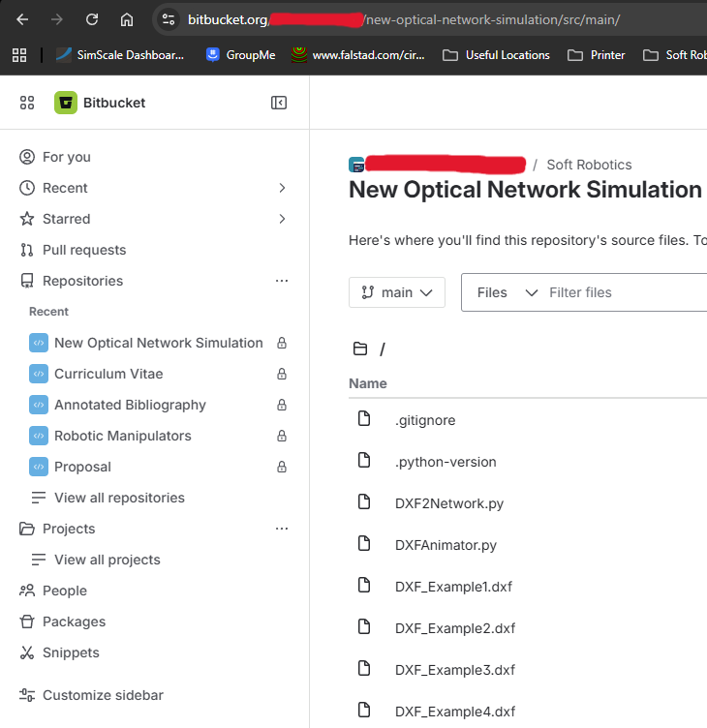
Task: Go back with the browser back arrow
Action: coord(22,19)
